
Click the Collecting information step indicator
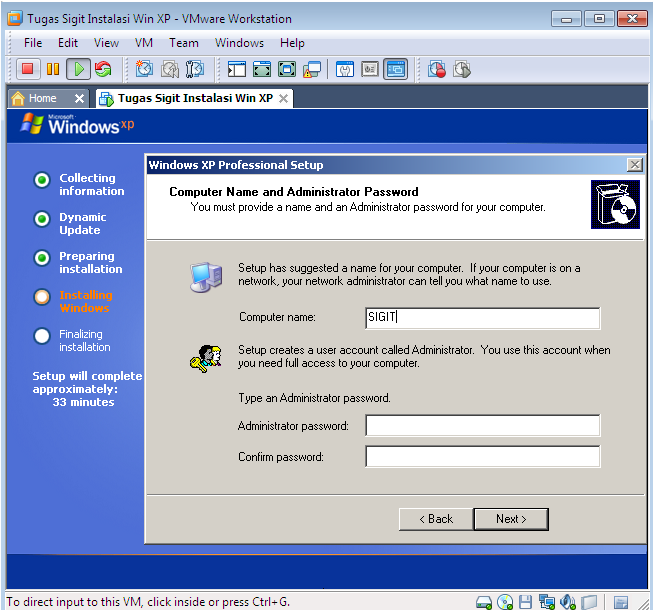pyautogui.click(x=42, y=180)
